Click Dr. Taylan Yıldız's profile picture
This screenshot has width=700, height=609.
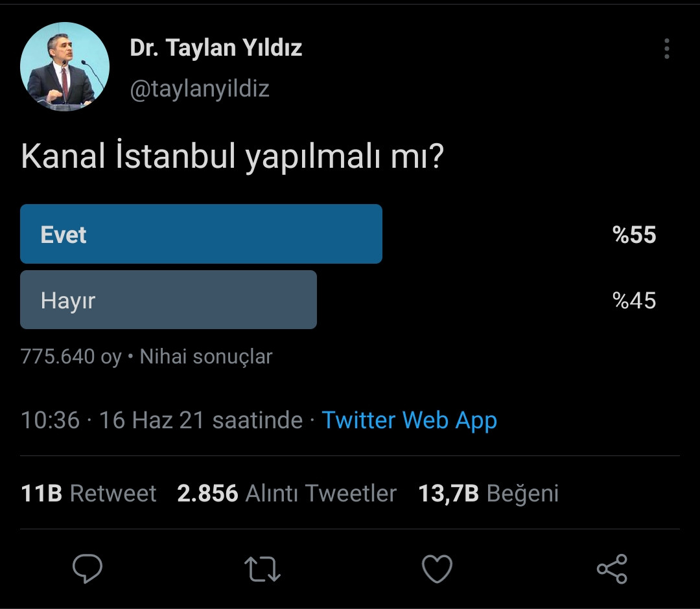(x=65, y=67)
